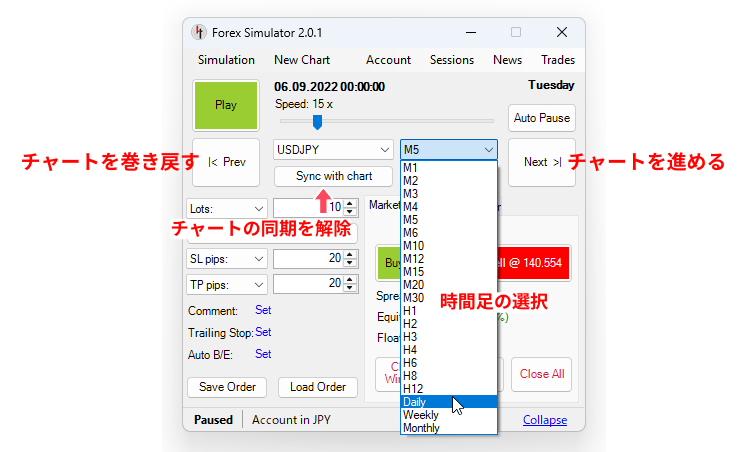Select M2 in timeframe list
The image size is (749, 452).
[x=449, y=181]
